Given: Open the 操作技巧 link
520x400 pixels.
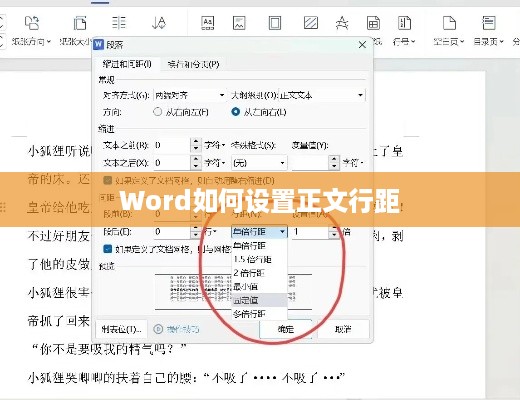Looking at the screenshot, I should [183, 329].
